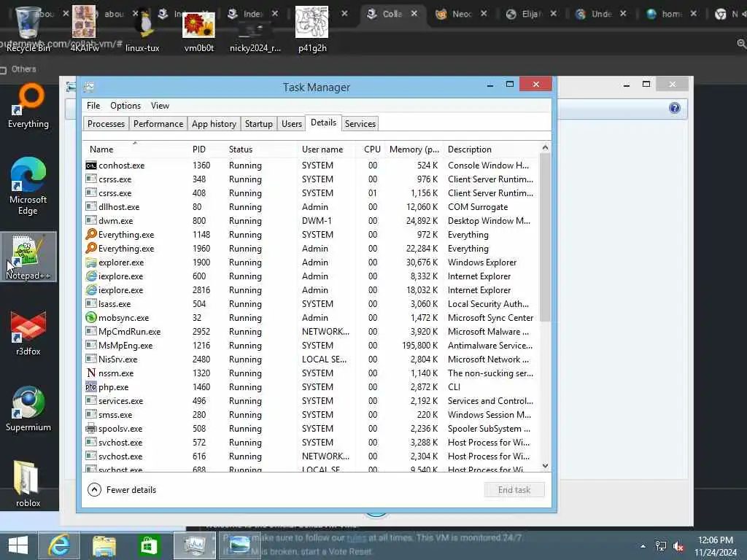Switch to the Processes tab
Viewport: 747px width, 560px height.
[107, 124]
